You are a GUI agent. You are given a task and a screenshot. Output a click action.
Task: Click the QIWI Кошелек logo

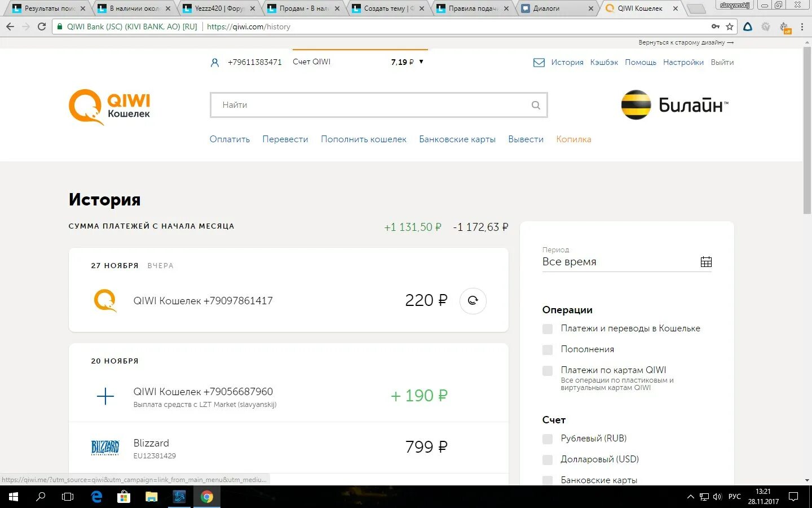point(109,107)
